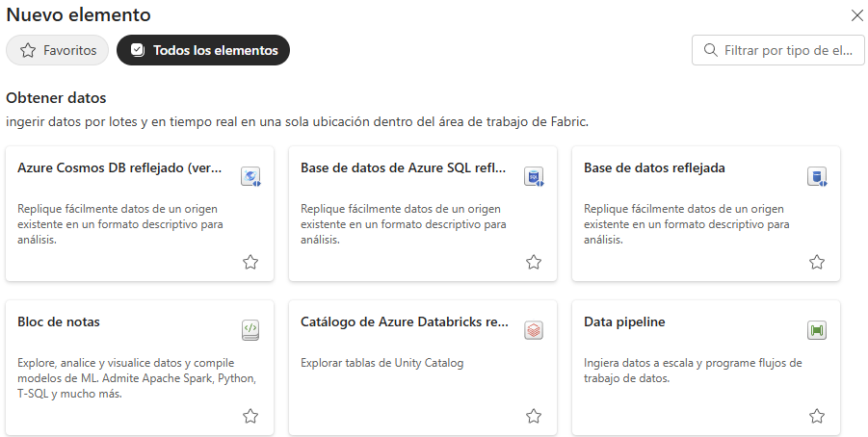The image size is (868, 437).
Task: Click the star icon on Favoritos tab
Action: [x=28, y=50]
